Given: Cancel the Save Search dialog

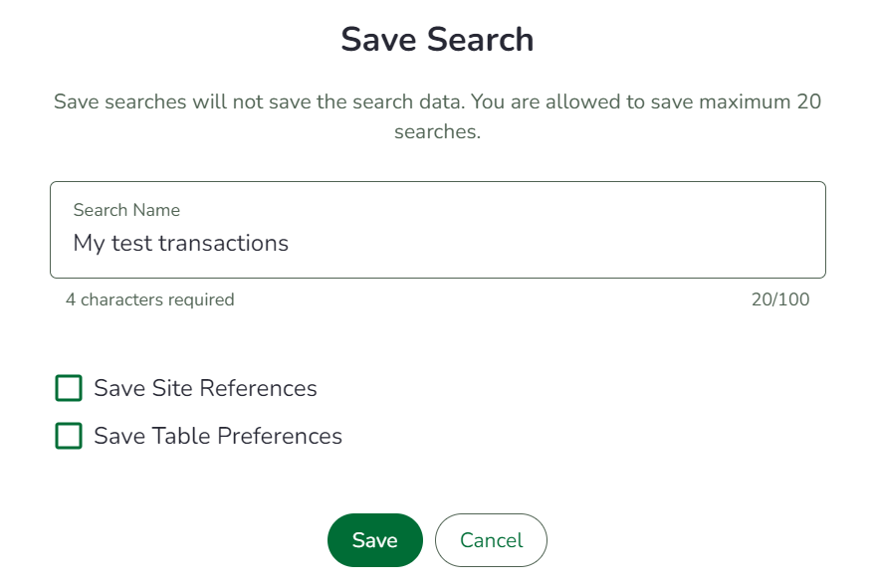Looking at the screenshot, I should (491, 540).
